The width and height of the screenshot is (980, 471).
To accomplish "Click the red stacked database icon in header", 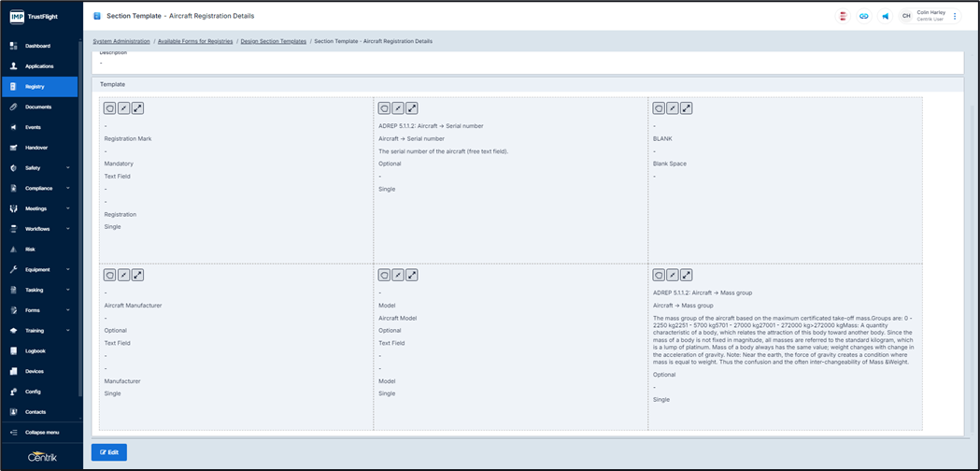I will 843,16.
